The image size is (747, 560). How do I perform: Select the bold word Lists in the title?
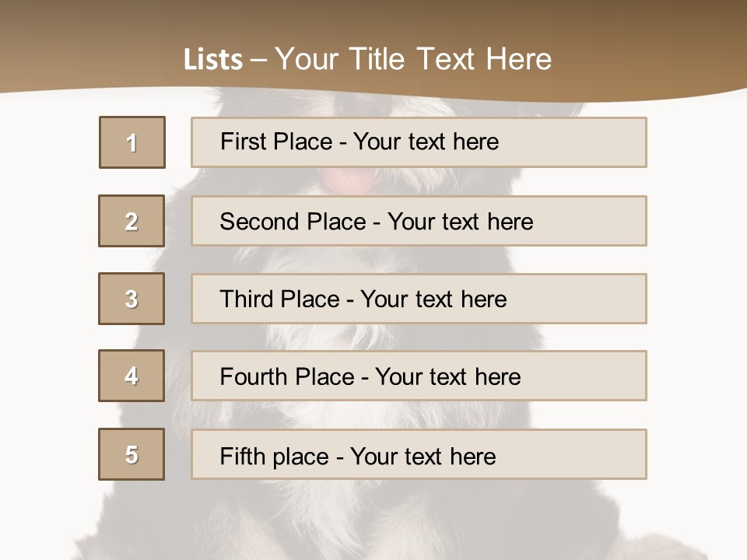pos(212,60)
